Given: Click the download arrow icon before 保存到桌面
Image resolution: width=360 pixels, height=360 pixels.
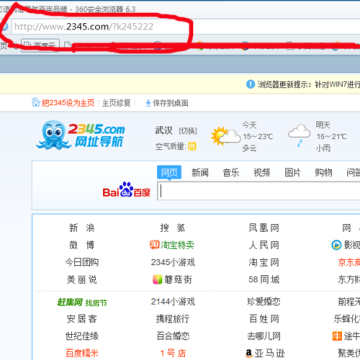Looking at the screenshot, I should pos(148,104).
